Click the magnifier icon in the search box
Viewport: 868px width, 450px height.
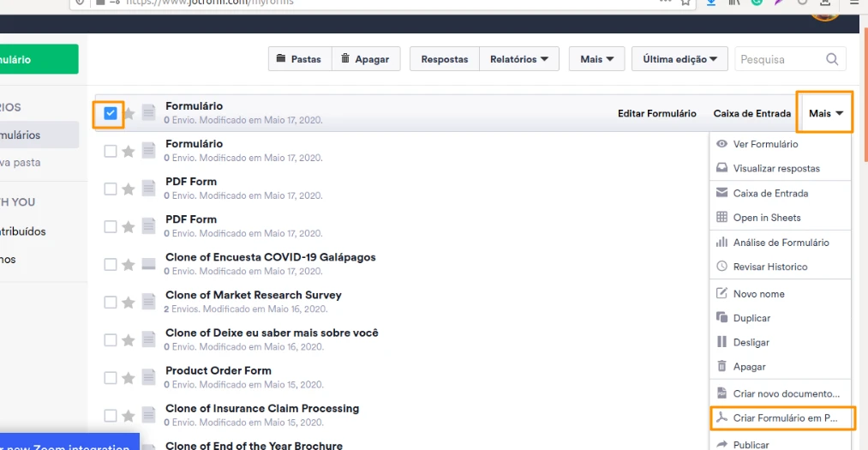coord(832,59)
